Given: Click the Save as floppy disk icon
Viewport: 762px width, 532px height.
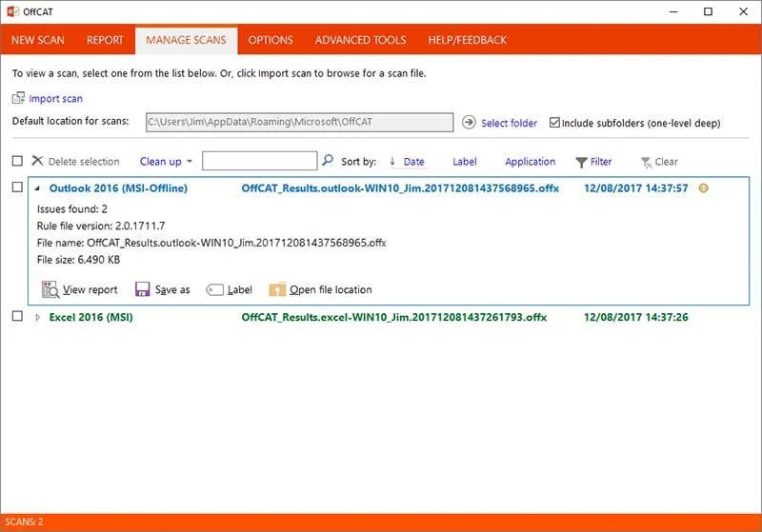Looking at the screenshot, I should click(142, 289).
